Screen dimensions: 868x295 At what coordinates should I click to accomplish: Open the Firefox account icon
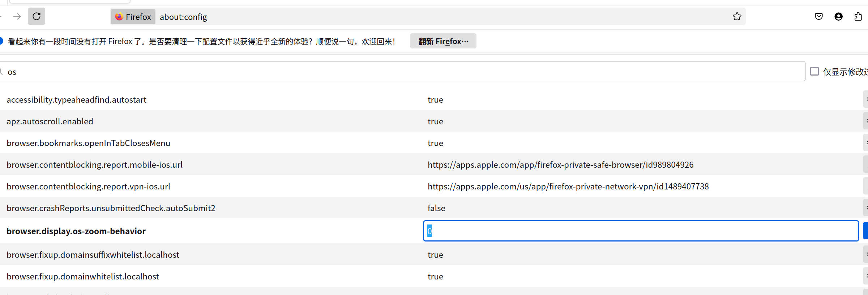pyautogui.click(x=838, y=17)
